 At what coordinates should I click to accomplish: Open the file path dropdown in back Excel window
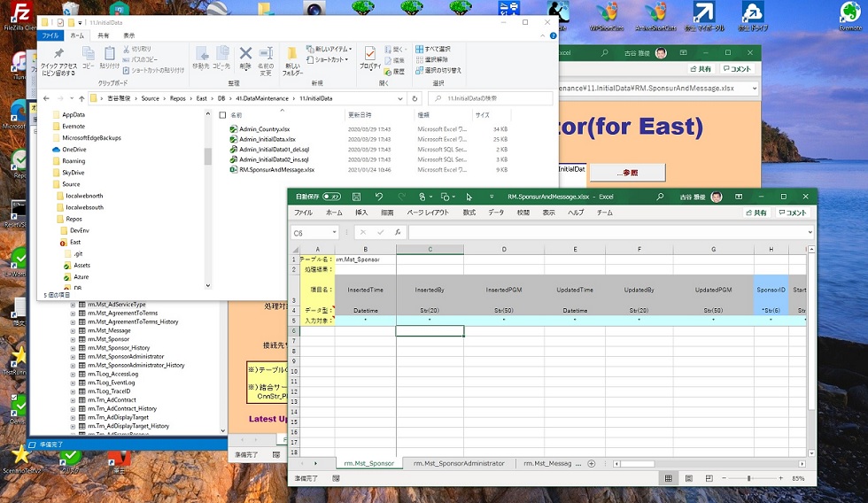(x=754, y=88)
